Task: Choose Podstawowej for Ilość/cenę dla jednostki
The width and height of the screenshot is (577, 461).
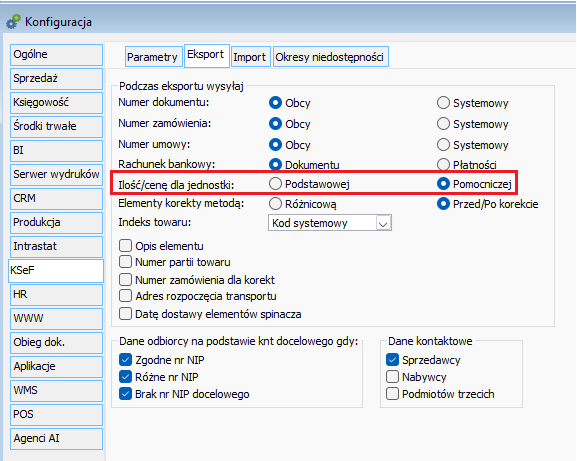Action: click(275, 184)
